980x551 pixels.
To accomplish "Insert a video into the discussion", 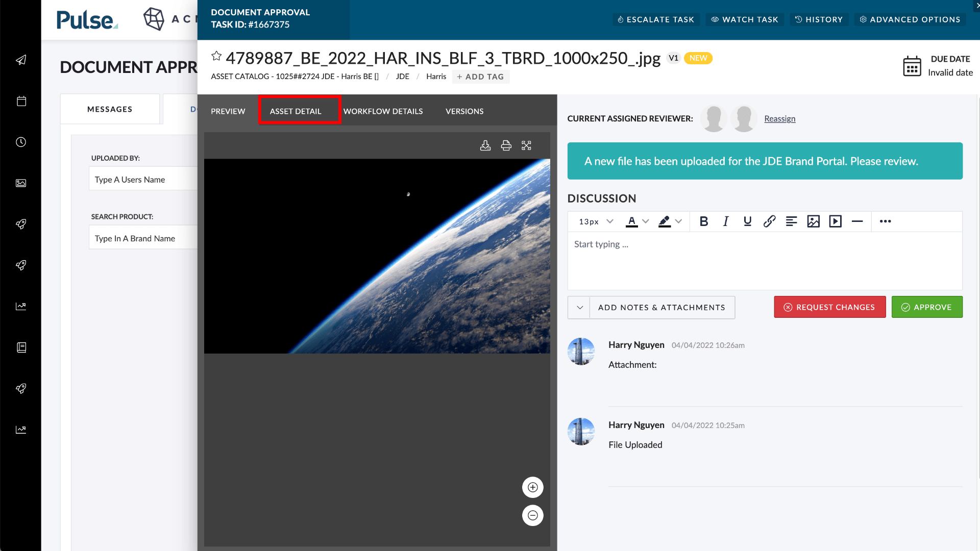I will [x=836, y=221].
